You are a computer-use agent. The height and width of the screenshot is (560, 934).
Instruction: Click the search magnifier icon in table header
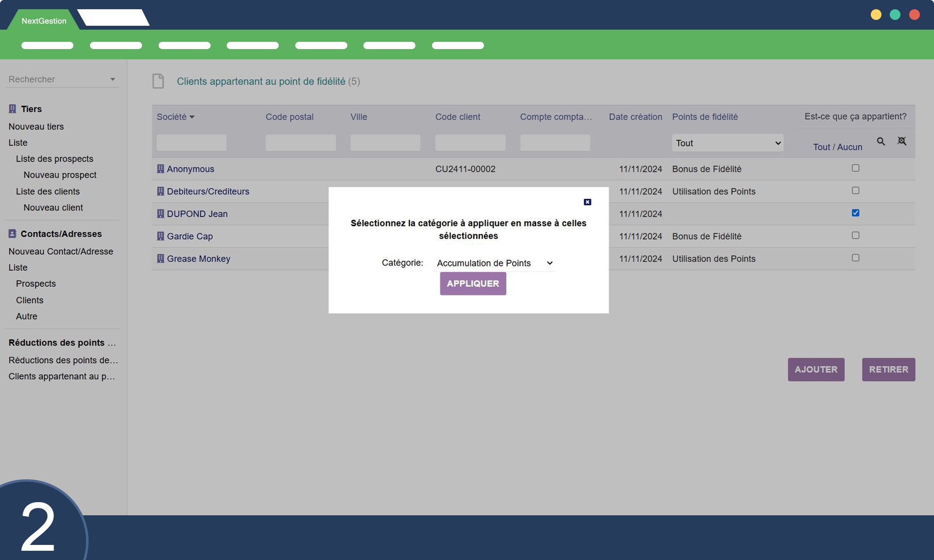click(880, 141)
